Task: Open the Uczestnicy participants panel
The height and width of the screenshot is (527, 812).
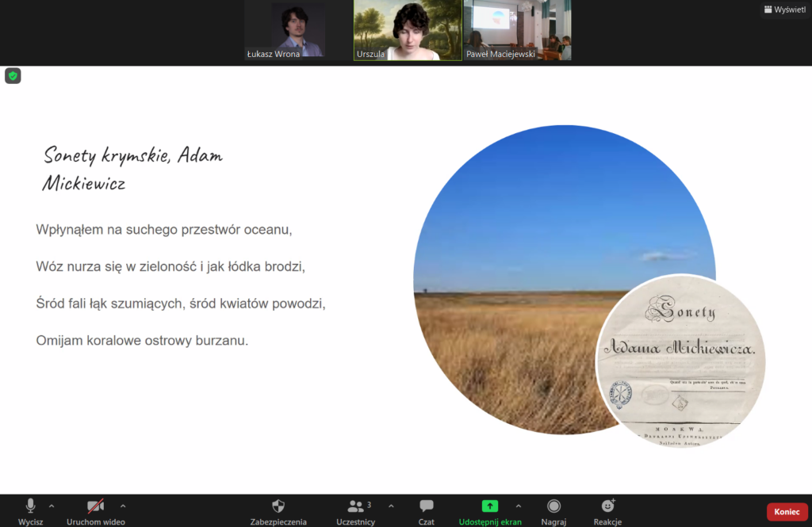Action: point(354,506)
